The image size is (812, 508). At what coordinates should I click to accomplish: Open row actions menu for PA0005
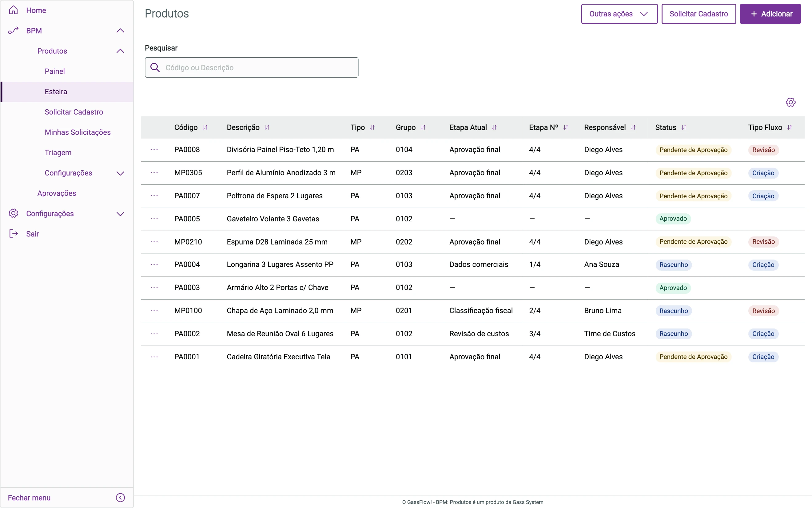pyautogui.click(x=154, y=219)
